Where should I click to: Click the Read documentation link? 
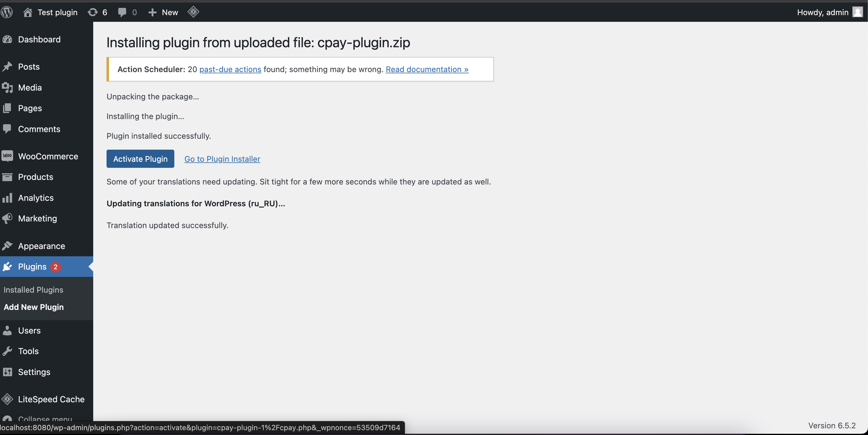click(427, 69)
